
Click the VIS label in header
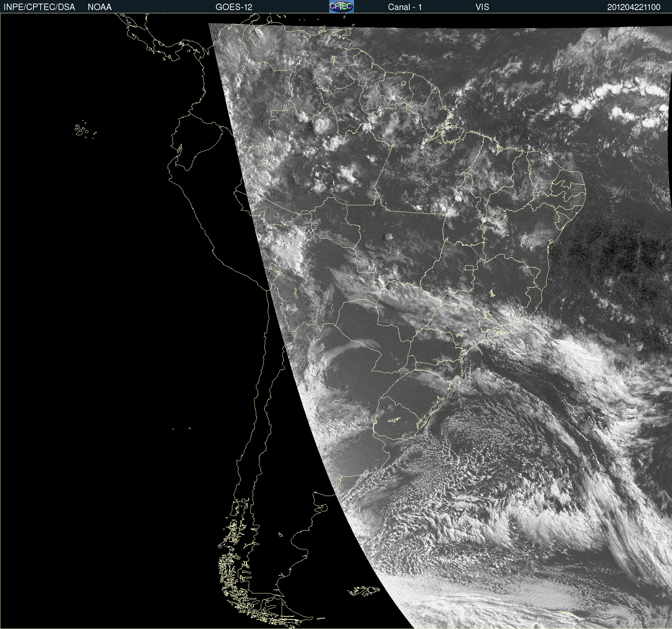pos(482,7)
